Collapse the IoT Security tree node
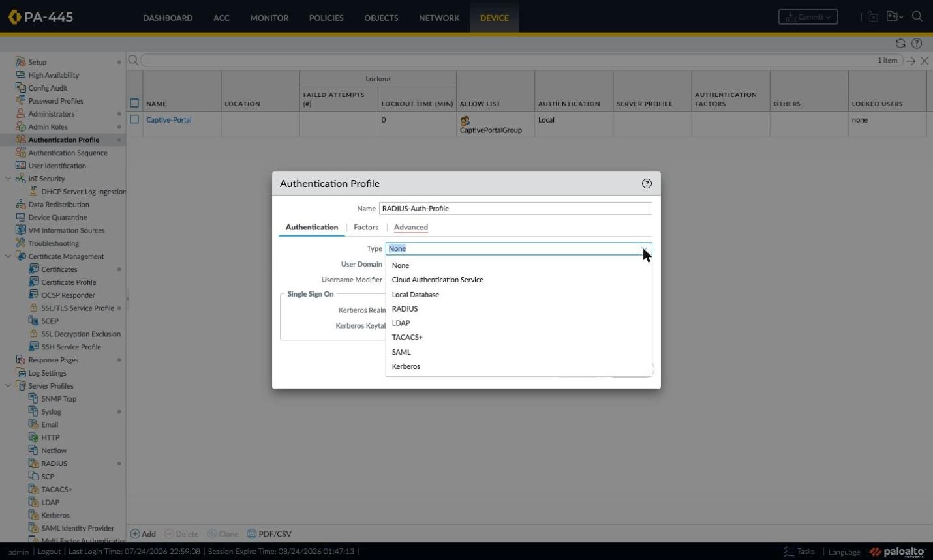This screenshot has height=560, width=933. (8, 179)
